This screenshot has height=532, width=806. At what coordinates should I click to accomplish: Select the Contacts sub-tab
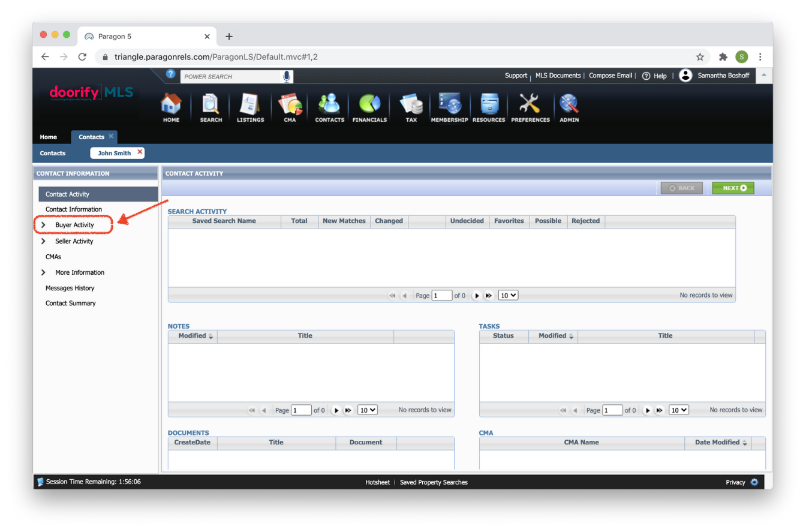pyautogui.click(x=53, y=153)
